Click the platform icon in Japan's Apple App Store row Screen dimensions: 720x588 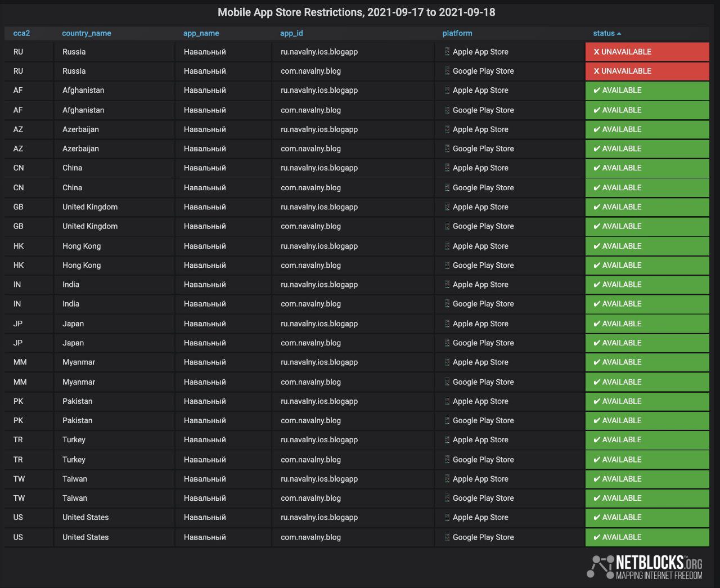click(x=447, y=324)
